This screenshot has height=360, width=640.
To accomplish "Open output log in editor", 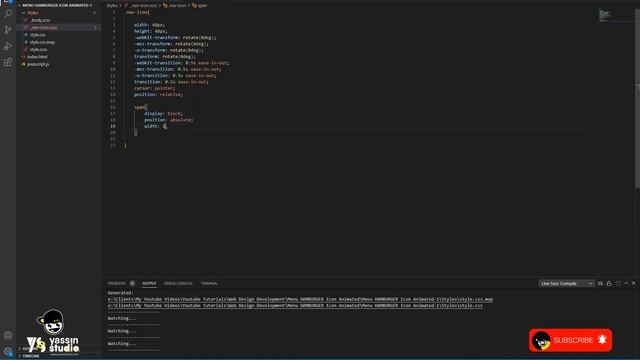I will [618, 283].
